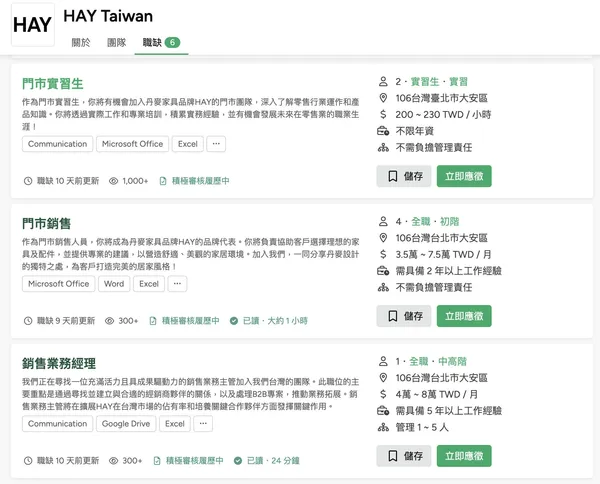Click location pin beside 106台灣臺北市大安區

coord(383,98)
